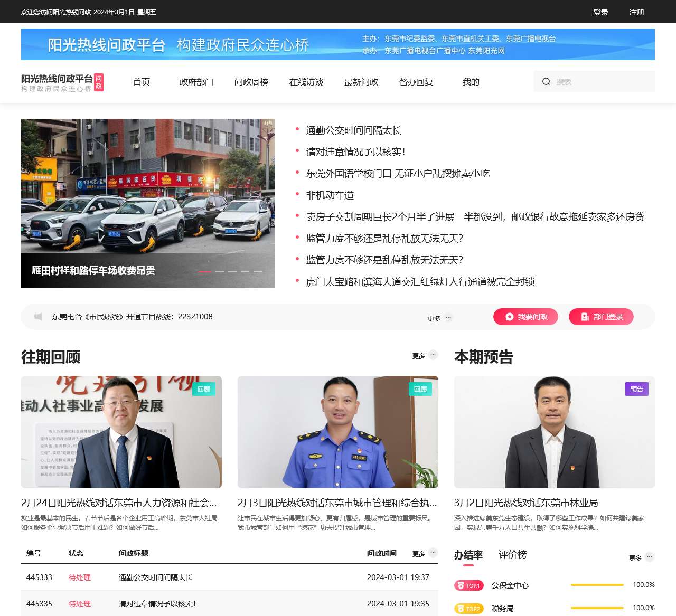Open 我的 menu item
Viewport: 676px width, 616px height.
[471, 82]
